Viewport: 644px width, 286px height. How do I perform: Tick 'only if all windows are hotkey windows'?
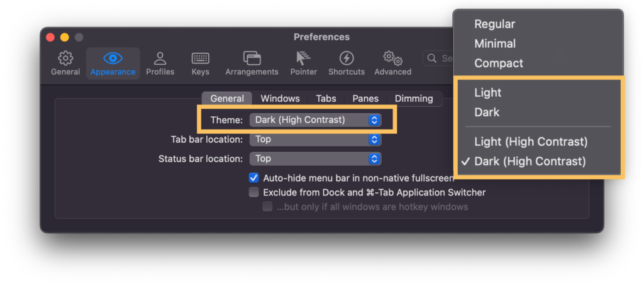pyautogui.click(x=267, y=207)
